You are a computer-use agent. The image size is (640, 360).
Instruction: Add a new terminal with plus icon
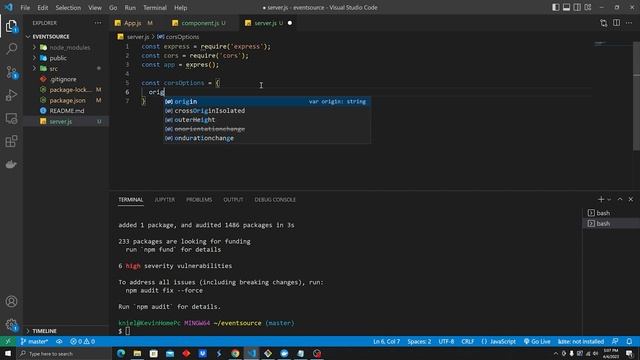(600, 199)
